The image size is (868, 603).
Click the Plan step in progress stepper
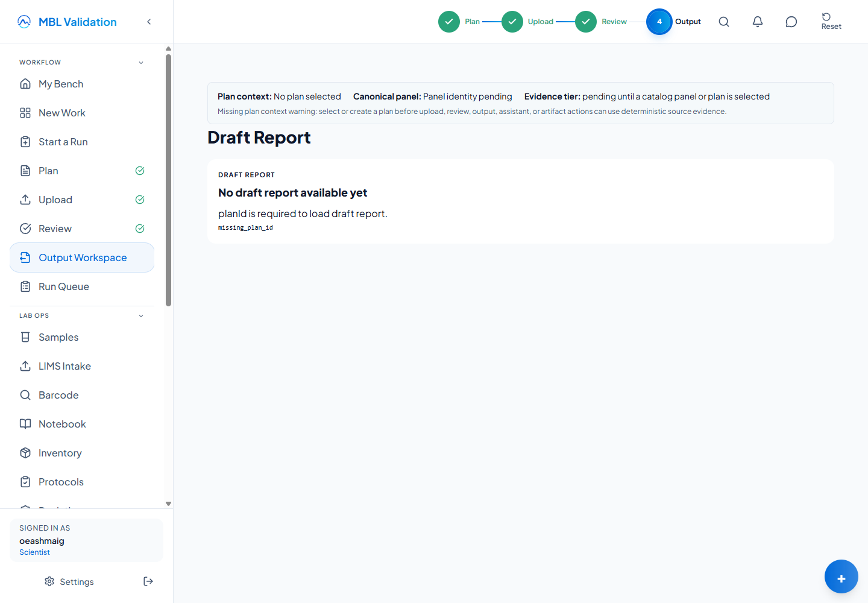(459, 22)
